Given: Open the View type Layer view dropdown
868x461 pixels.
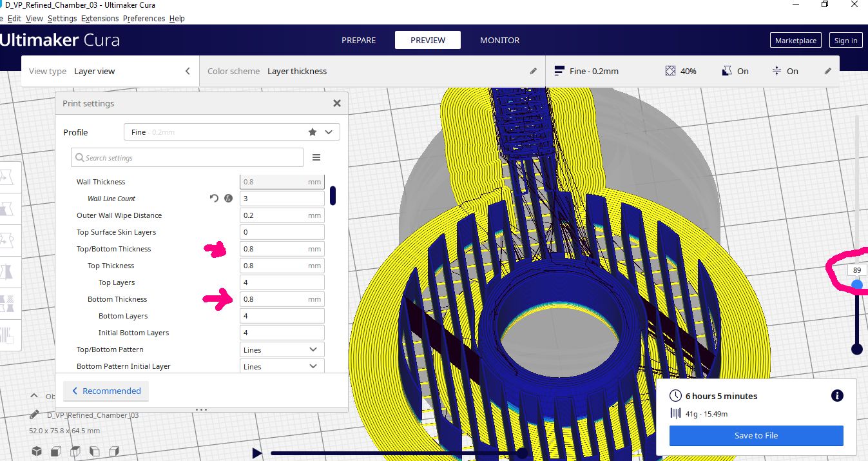Looking at the screenshot, I should [110, 71].
